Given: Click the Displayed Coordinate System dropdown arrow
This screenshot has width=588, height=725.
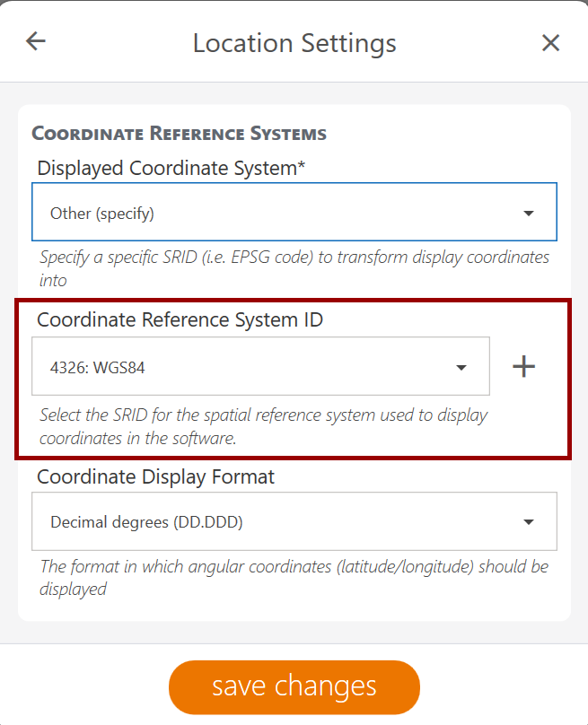Looking at the screenshot, I should click(x=529, y=214).
